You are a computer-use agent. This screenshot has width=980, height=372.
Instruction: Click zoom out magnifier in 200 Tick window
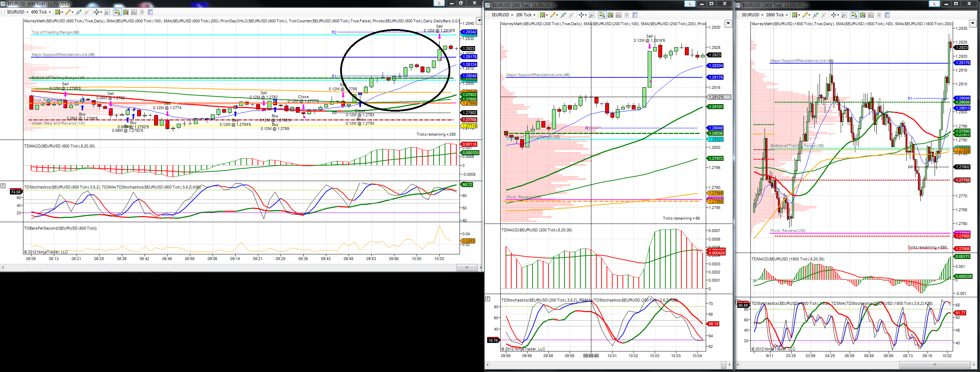pyautogui.click(x=572, y=15)
